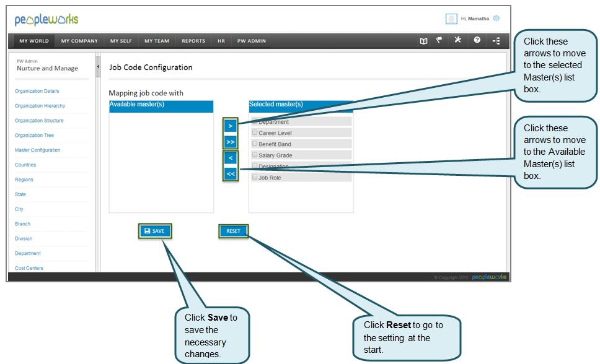Click the peopleworks logo
600x364 pixels.
(46, 20)
